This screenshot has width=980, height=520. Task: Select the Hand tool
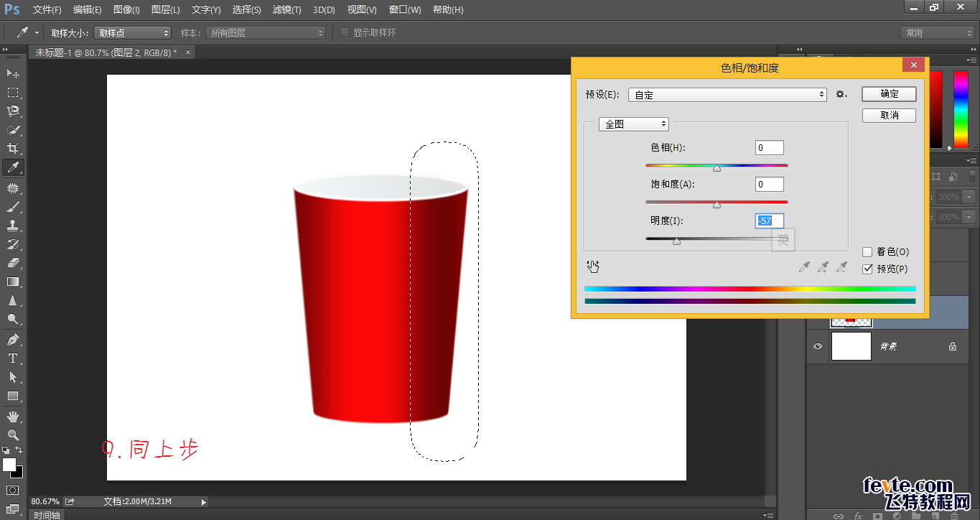click(13, 417)
